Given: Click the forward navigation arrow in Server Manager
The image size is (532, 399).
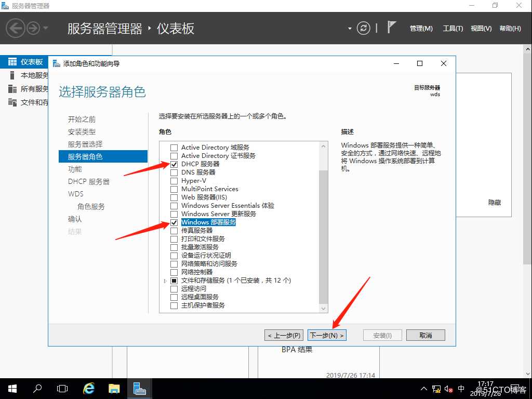Looking at the screenshot, I should 33,28.
